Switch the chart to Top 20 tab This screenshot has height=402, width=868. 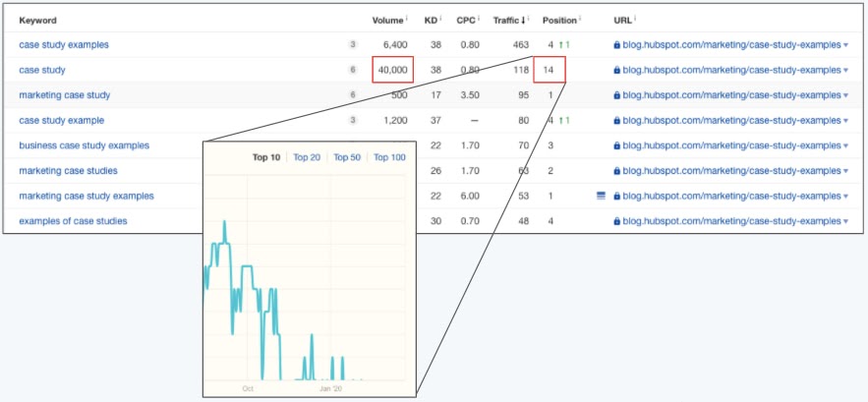click(x=306, y=157)
